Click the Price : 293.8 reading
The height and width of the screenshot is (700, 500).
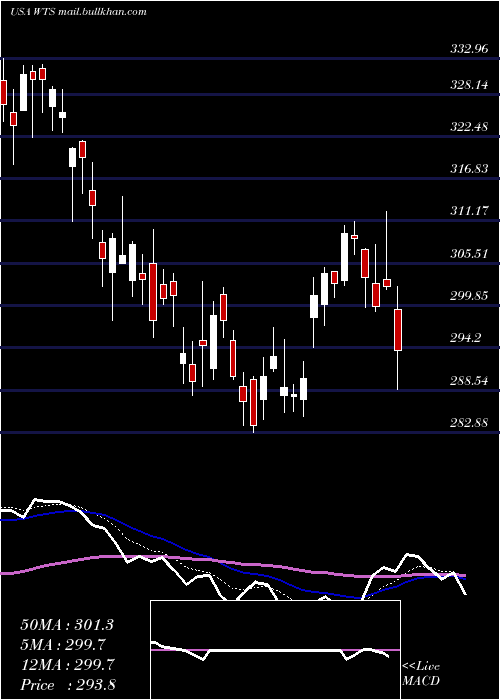click(68, 685)
